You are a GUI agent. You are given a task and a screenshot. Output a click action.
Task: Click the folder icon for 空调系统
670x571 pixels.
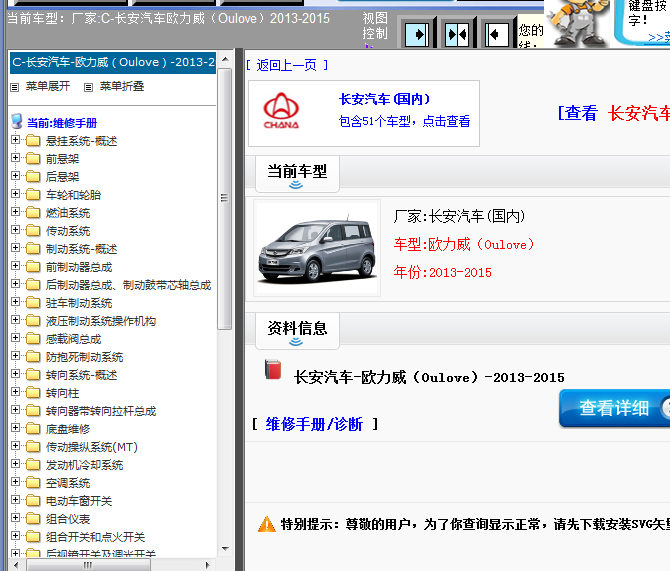[x=33, y=483]
